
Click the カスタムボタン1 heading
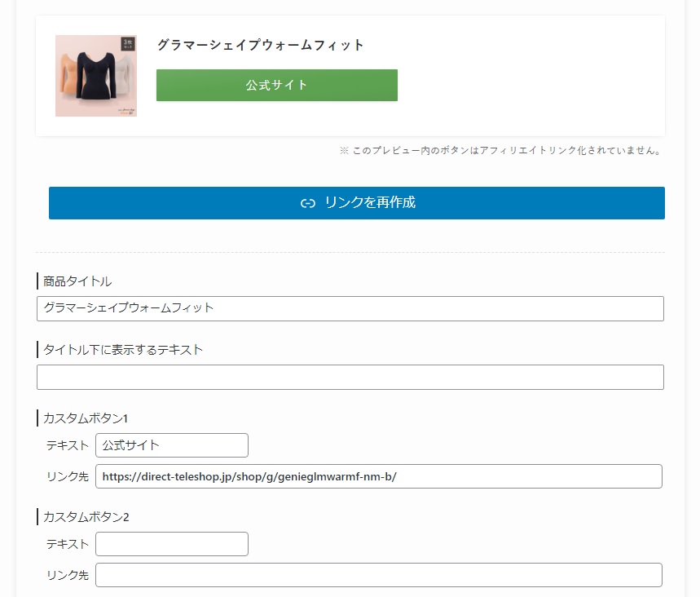tap(86, 418)
